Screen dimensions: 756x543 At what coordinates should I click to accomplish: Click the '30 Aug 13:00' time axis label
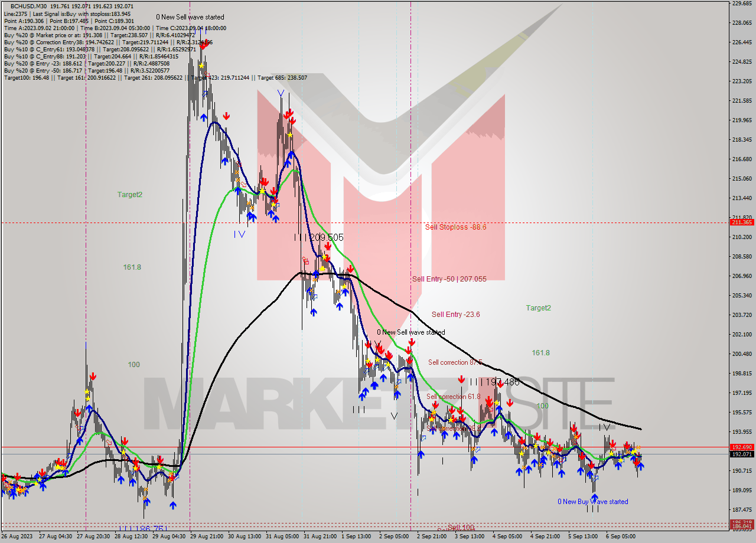[x=245, y=537]
